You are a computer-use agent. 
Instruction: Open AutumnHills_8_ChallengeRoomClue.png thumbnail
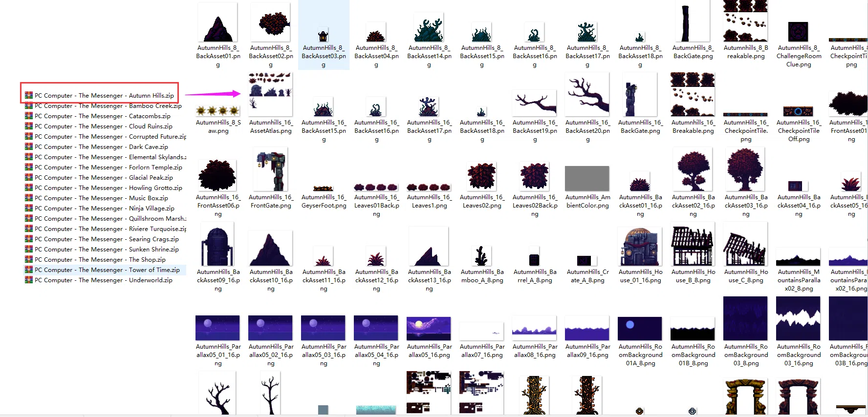click(798, 32)
